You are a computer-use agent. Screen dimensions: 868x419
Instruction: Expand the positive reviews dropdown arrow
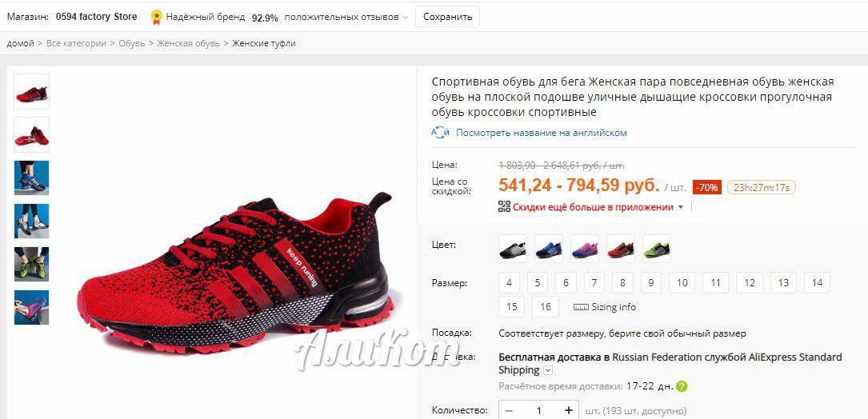(x=405, y=18)
